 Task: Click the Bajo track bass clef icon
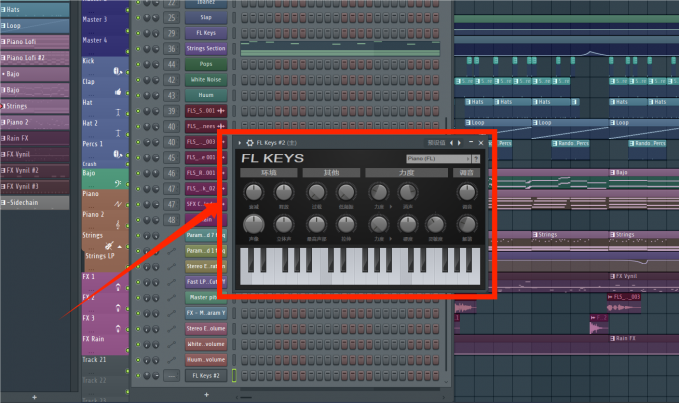118,183
